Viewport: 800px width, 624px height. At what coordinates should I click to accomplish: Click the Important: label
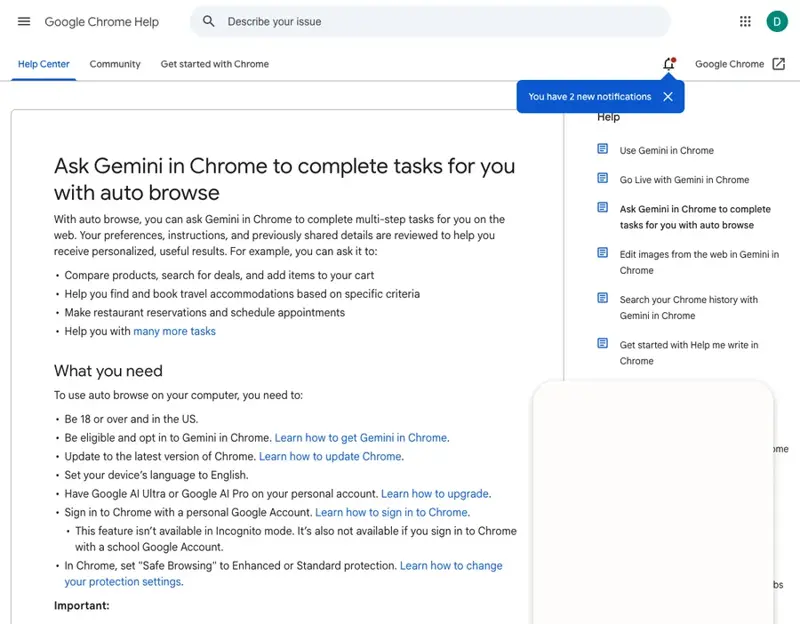click(82, 606)
